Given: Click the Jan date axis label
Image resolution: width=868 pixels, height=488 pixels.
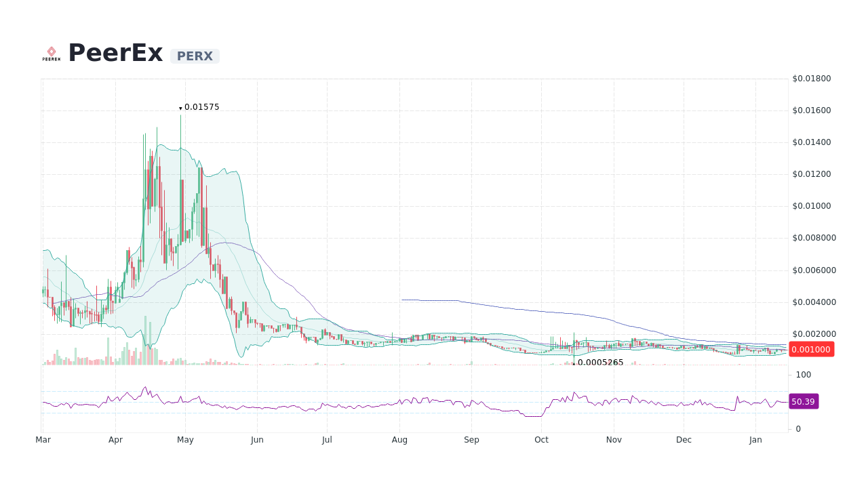Looking at the screenshot, I should [755, 440].
